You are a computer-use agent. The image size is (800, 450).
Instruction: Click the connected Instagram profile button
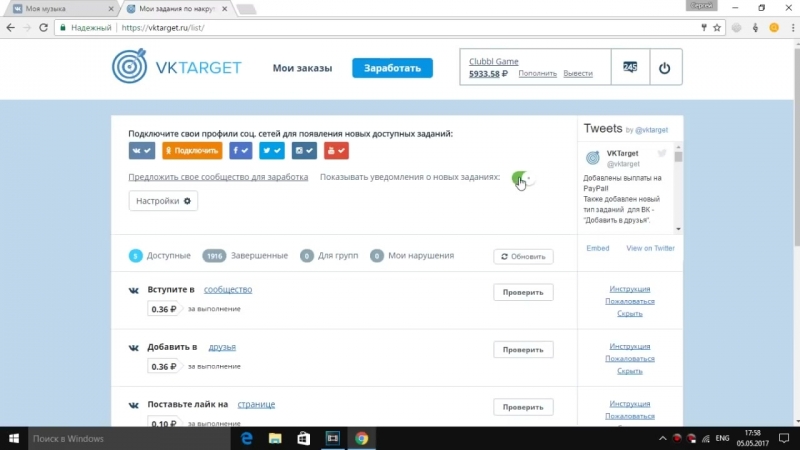point(304,151)
